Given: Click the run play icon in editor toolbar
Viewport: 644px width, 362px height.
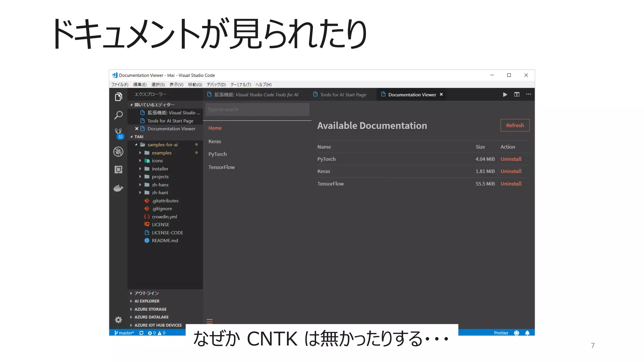Looking at the screenshot, I should tap(505, 95).
